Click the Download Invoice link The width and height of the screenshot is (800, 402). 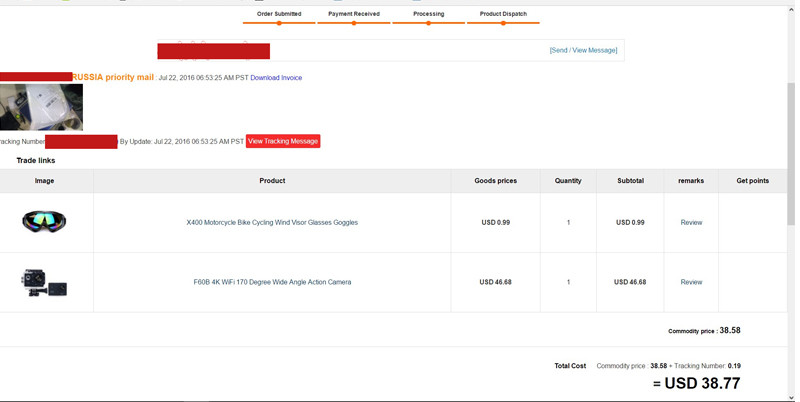[276, 78]
